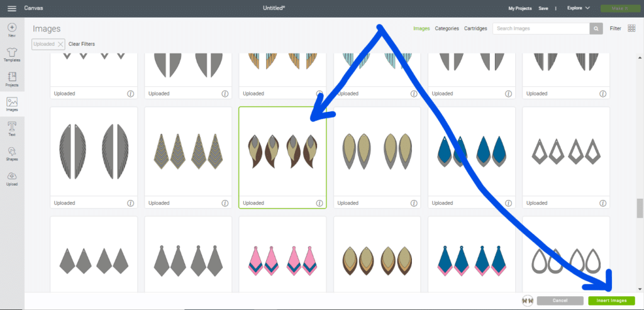Open the Templates panel
Image resolution: width=644 pixels, height=310 pixels.
(12, 55)
